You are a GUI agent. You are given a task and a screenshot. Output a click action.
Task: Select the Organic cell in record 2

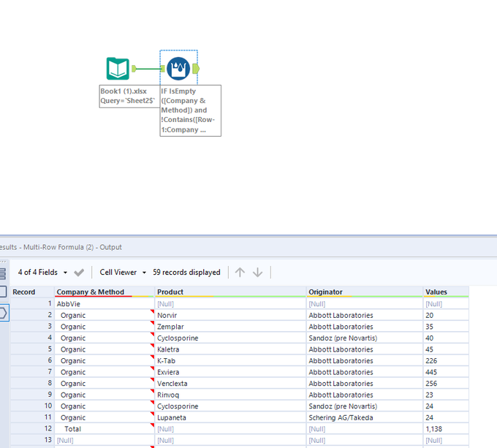[x=105, y=315]
